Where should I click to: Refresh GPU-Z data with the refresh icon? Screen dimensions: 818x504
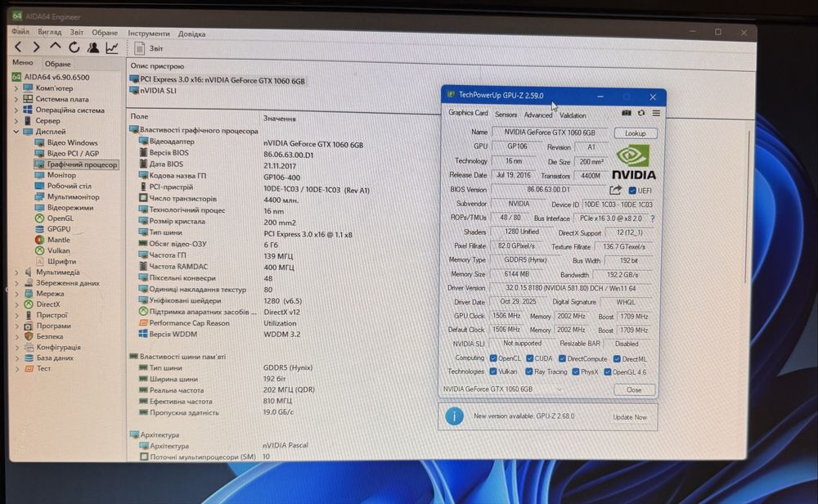641,113
